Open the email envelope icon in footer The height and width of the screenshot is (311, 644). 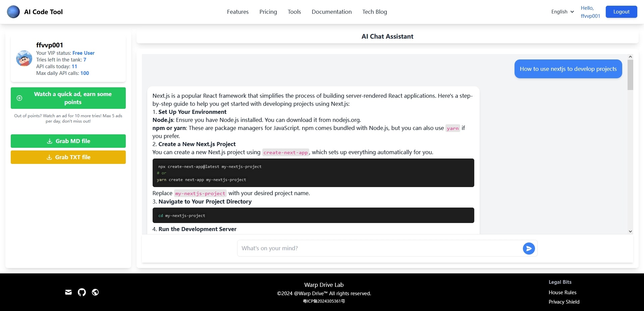(x=68, y=292)
